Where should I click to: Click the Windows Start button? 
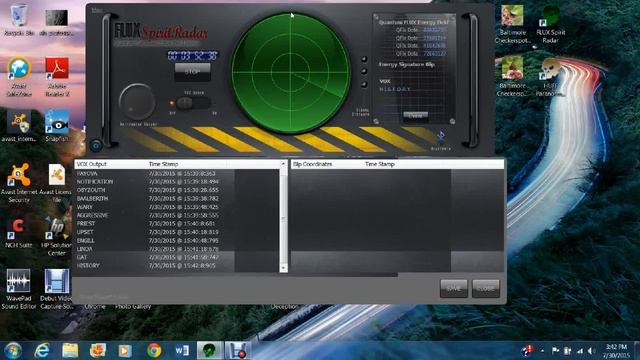point(13,350)
